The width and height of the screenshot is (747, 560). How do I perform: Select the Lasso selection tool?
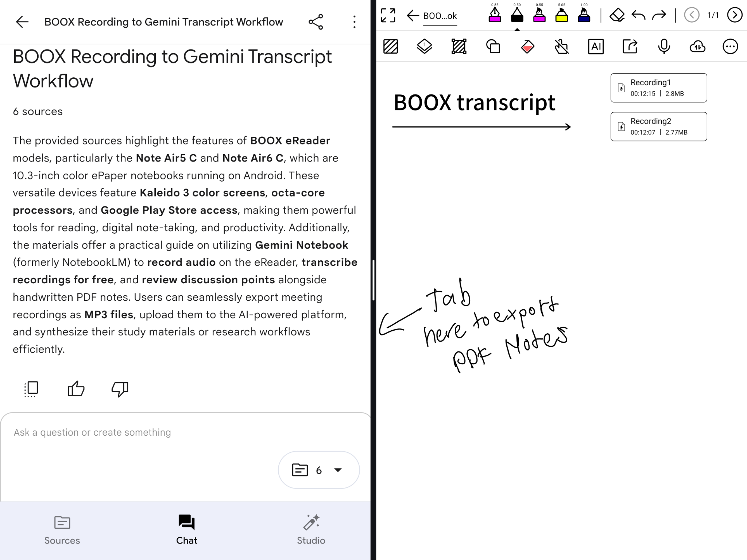459,47
